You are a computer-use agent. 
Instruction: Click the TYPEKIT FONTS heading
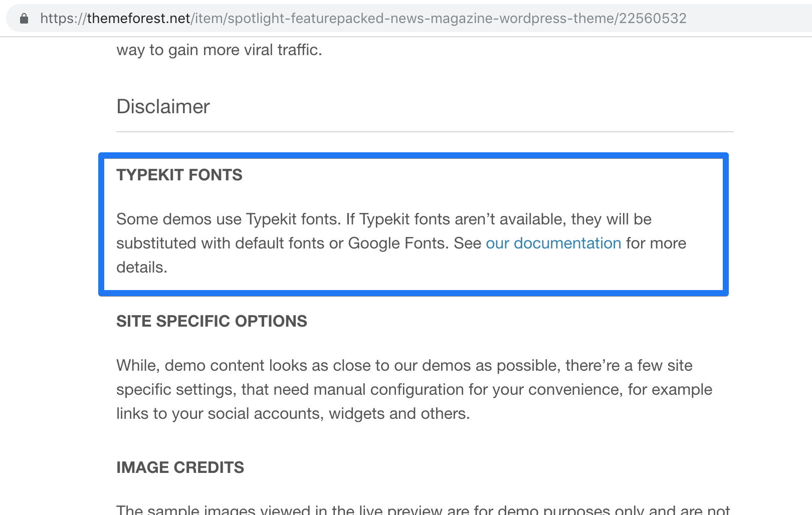[x=179, y=175]
